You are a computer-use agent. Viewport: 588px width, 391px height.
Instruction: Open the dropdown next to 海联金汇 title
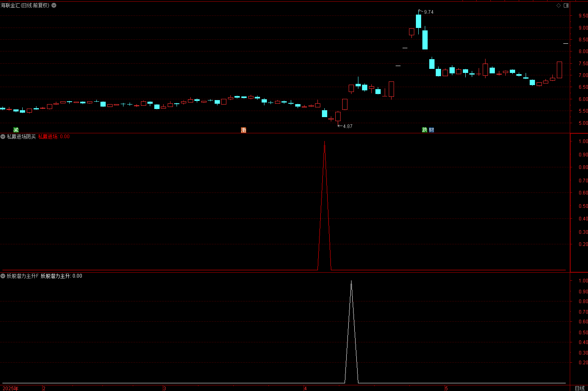click(54, 5)
